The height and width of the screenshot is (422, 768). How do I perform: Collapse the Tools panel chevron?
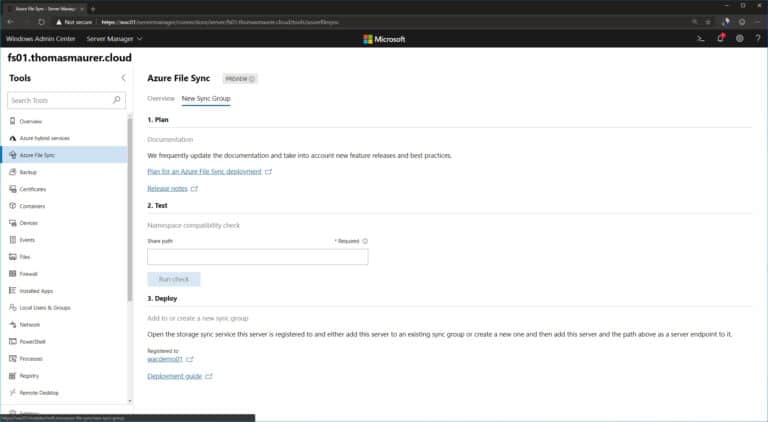point(123,78)
